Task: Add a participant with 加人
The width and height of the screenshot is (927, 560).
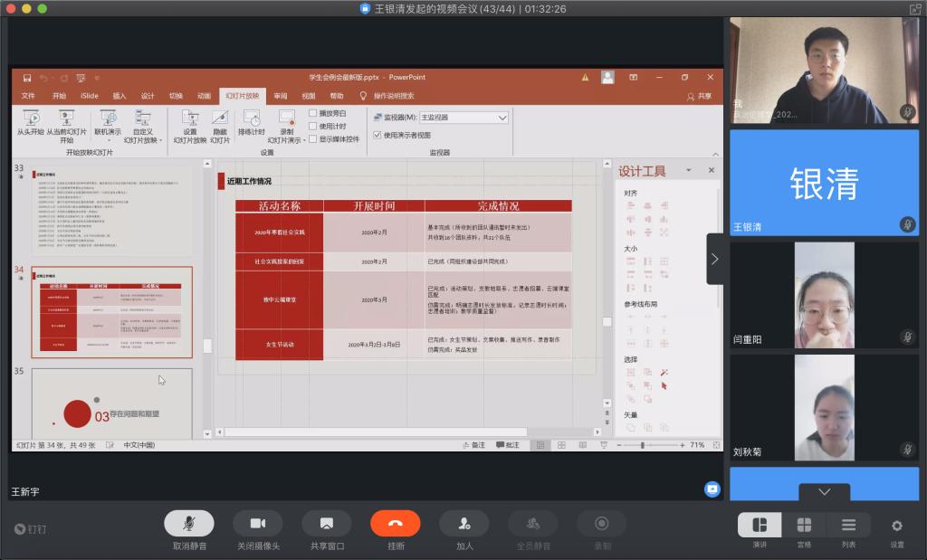Action: point(464,524)
